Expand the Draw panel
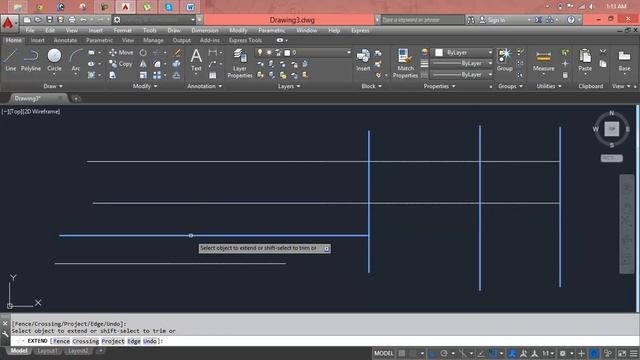 (x=53, y=86)
